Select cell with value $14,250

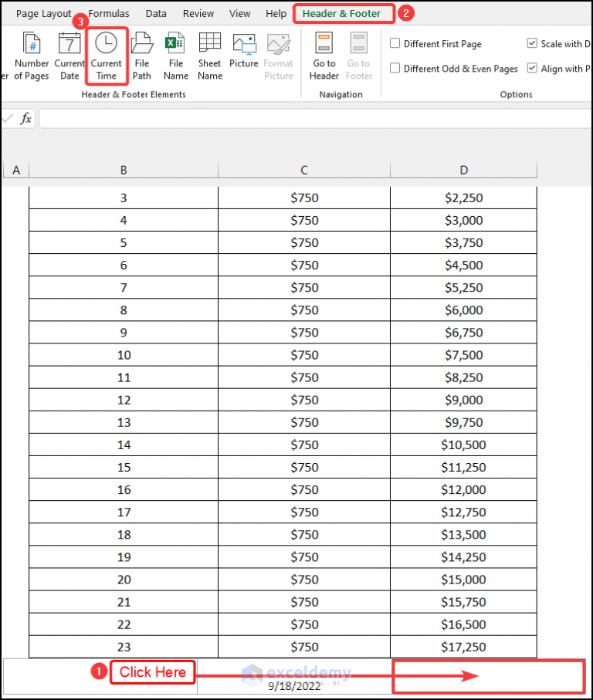tap(463, 557)
